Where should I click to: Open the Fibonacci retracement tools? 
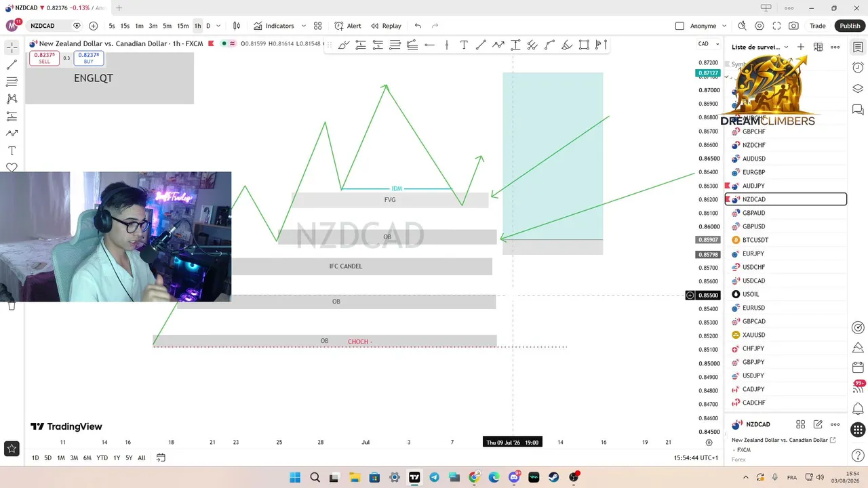12,82
